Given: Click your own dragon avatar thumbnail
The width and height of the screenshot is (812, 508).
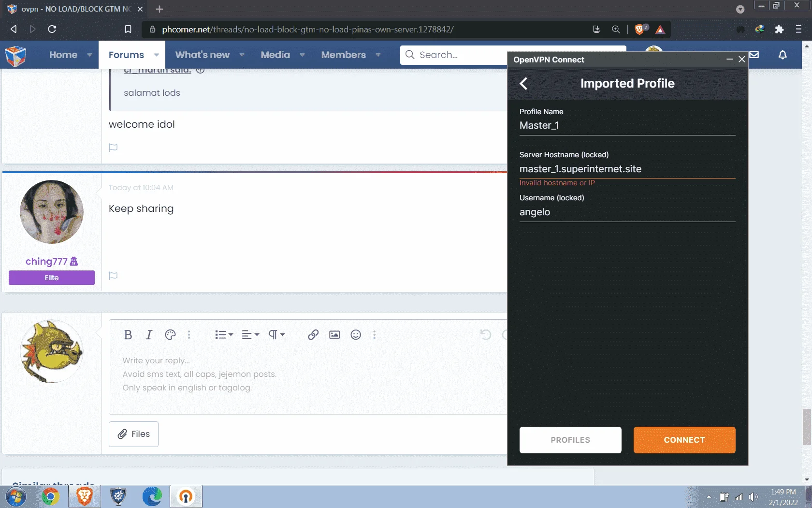Looking at the screenshot, I should pos(52,351).
